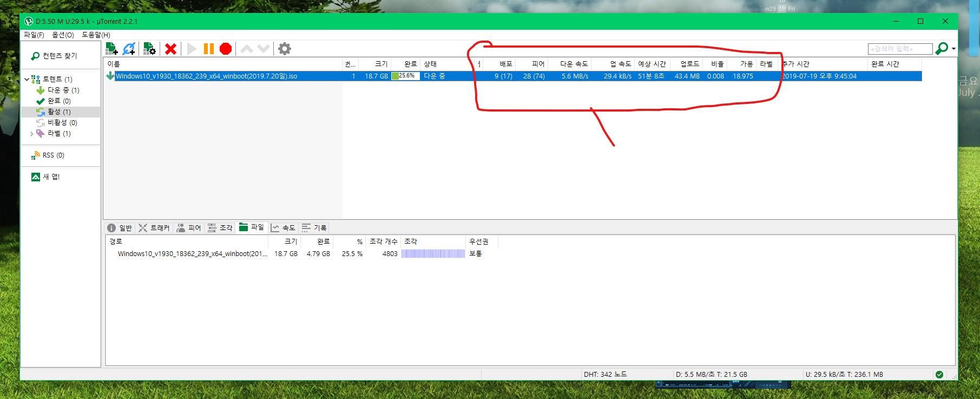Select the Windows10 winboot iso torrent row
980x399 pixels.
coord(513,76)
